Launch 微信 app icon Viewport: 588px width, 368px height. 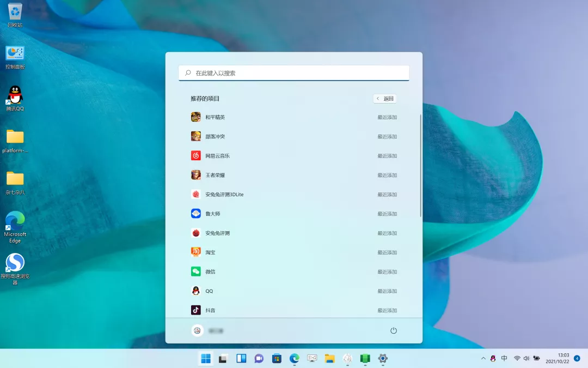(196, 272)
